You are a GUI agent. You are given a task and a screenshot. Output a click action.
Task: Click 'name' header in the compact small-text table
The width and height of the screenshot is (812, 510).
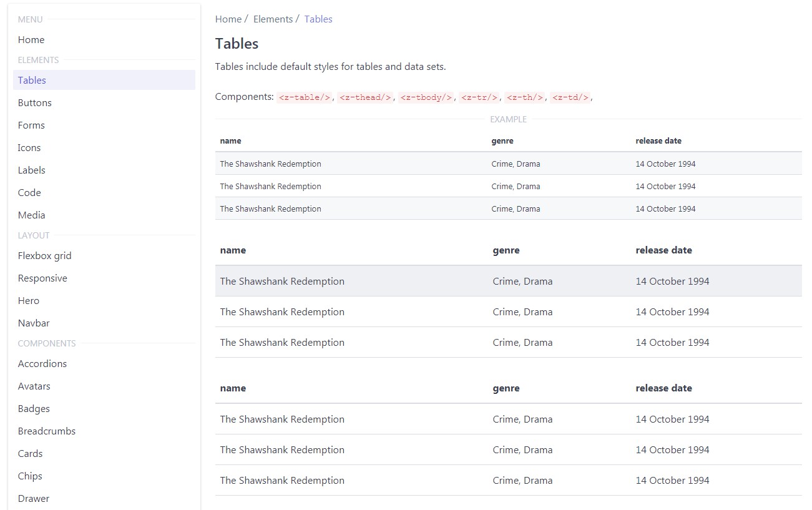230,141
